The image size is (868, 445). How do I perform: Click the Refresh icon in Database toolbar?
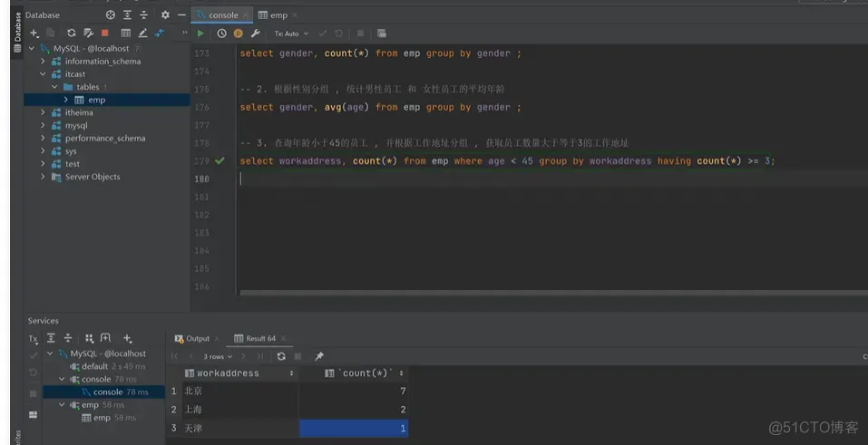[71, 34]
